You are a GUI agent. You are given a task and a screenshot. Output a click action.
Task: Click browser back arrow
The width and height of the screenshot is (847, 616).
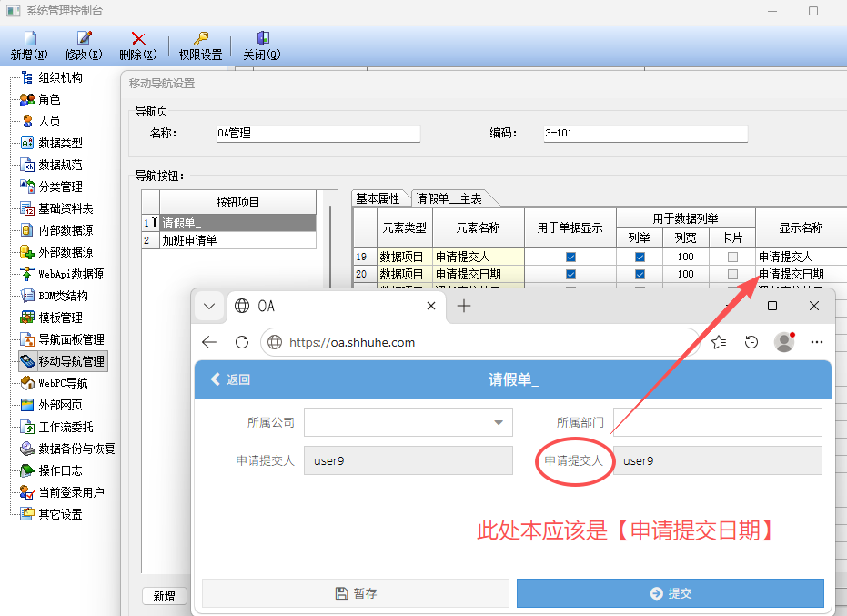pos(209,342)
